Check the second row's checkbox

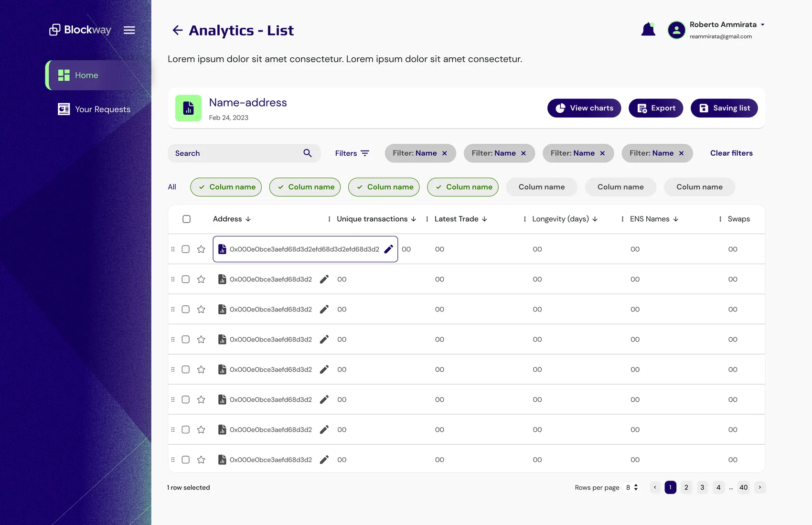point(186,279)
